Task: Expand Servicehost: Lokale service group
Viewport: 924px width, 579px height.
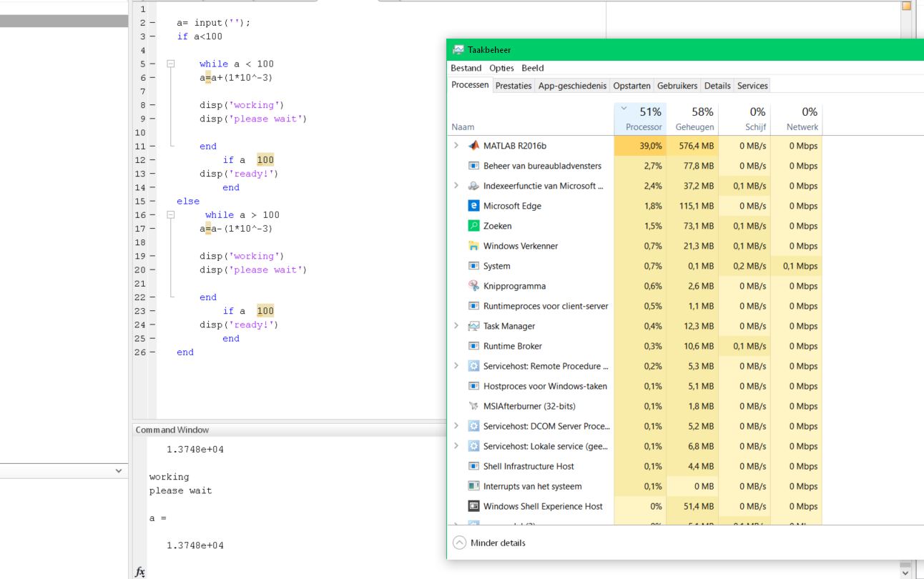Action: coord(456,446)
